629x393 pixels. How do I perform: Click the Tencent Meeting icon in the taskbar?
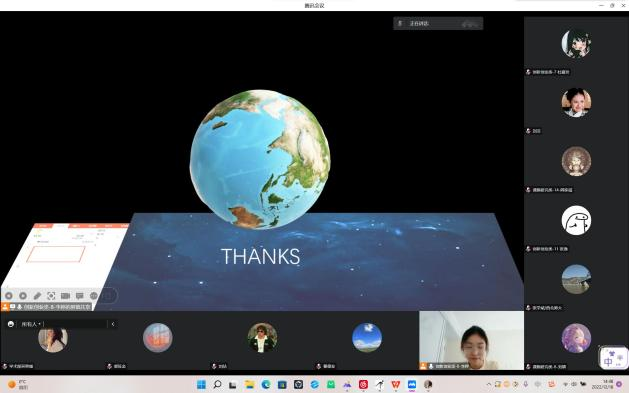tap(412, 385)
